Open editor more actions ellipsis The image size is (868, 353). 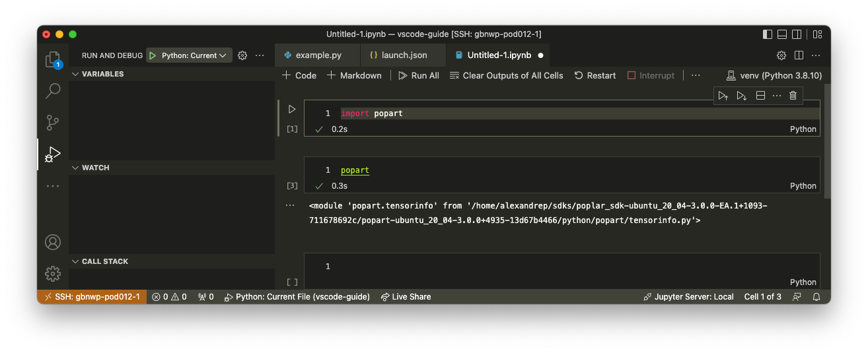pyautogui.click(x=816, y=55)
